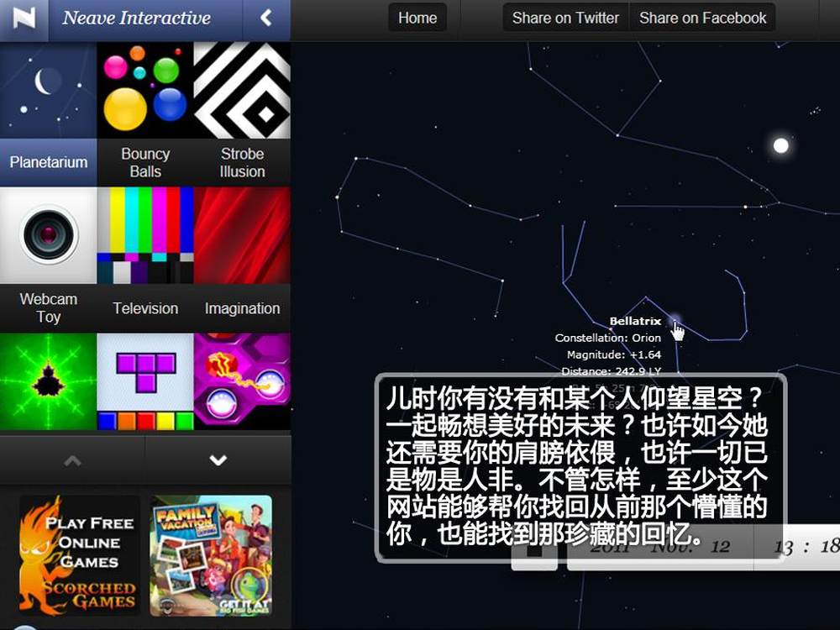Open the purple Tetris block icon

coord(145,381)
